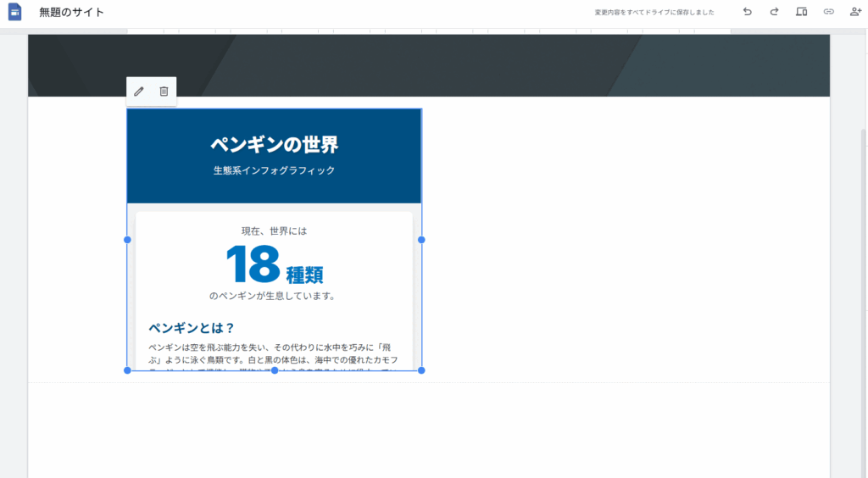Edit the embed with the pencil icon
This screenshot has width=868, height=478.
coord(139,92)
